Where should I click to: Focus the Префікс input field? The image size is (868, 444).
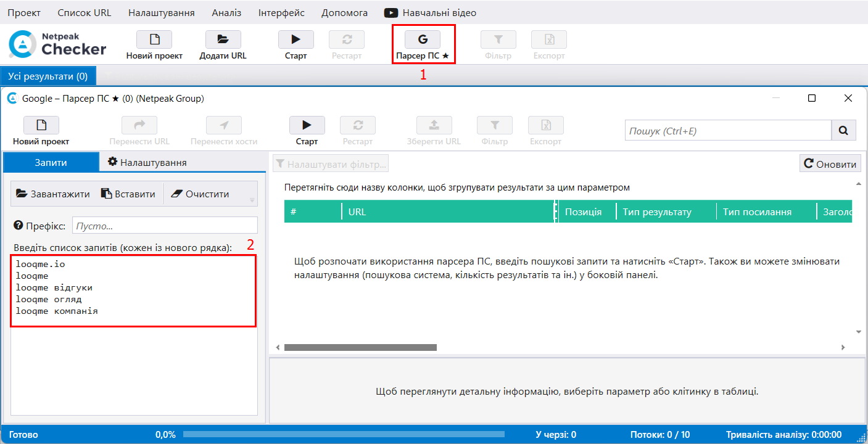165,226
